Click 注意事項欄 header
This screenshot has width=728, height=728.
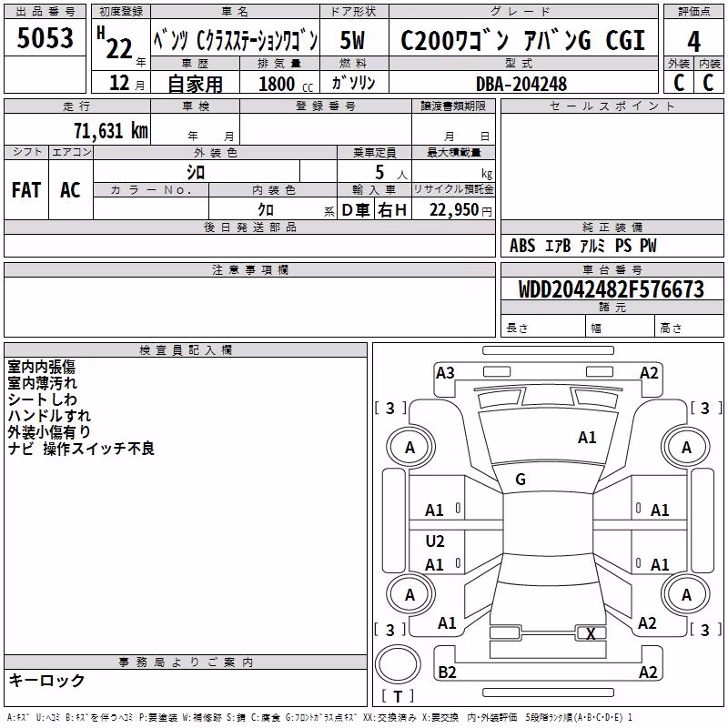249,269
